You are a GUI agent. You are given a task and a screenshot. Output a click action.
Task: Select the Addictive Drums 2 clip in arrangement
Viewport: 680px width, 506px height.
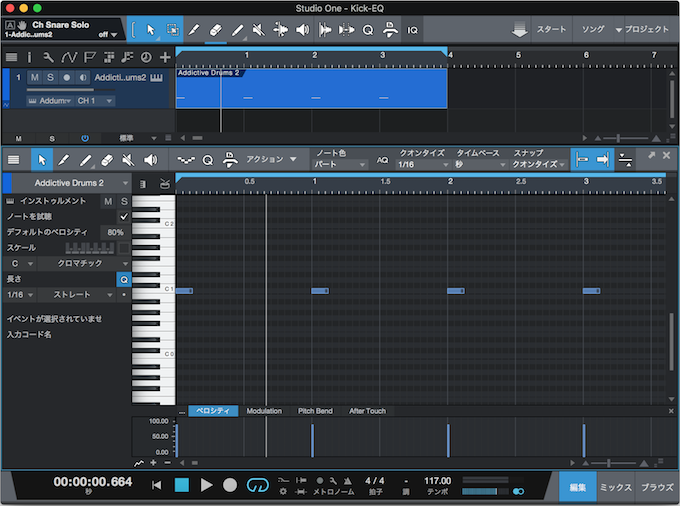(x=311, y=88)
